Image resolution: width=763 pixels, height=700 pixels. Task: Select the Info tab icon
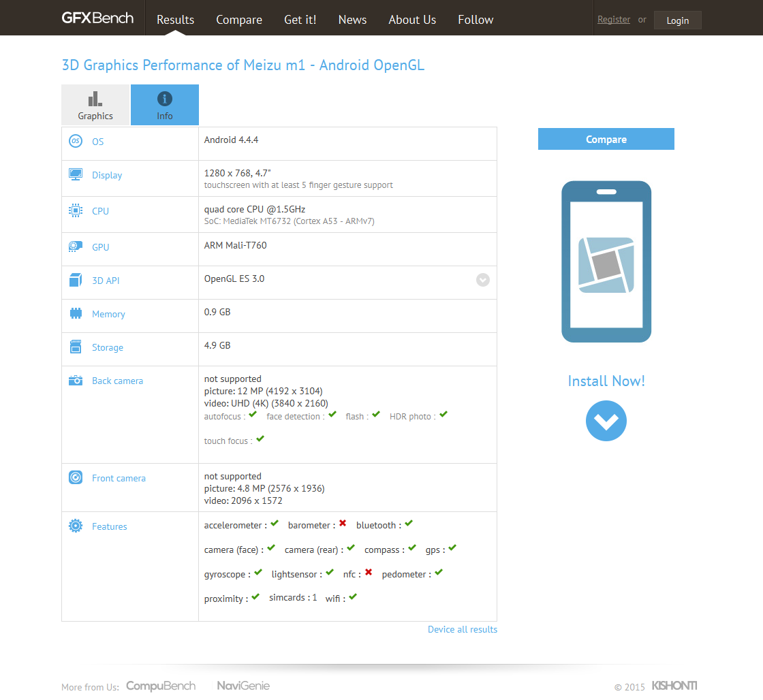tap(164, 99)
